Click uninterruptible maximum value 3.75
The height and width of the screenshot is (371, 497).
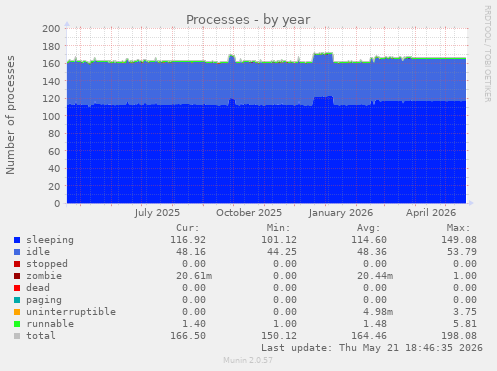pyautogui.click(x=465, y=312)
